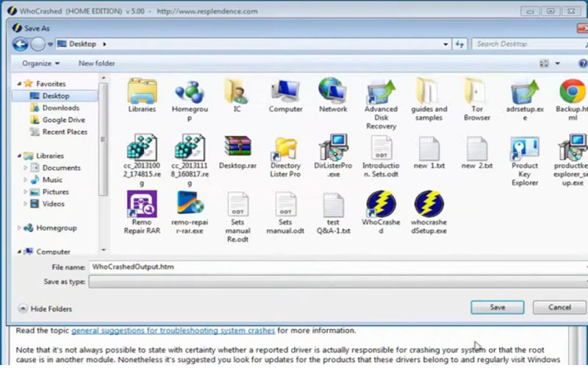Viewport: 588px width, 368px height.
Task: Select adrsetup.exe file
Action: click(525, 100)
